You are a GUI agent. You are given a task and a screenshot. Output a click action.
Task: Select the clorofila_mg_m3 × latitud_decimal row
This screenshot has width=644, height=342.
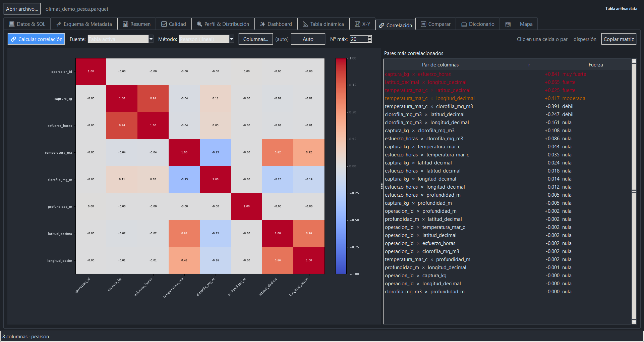[507, 114]
